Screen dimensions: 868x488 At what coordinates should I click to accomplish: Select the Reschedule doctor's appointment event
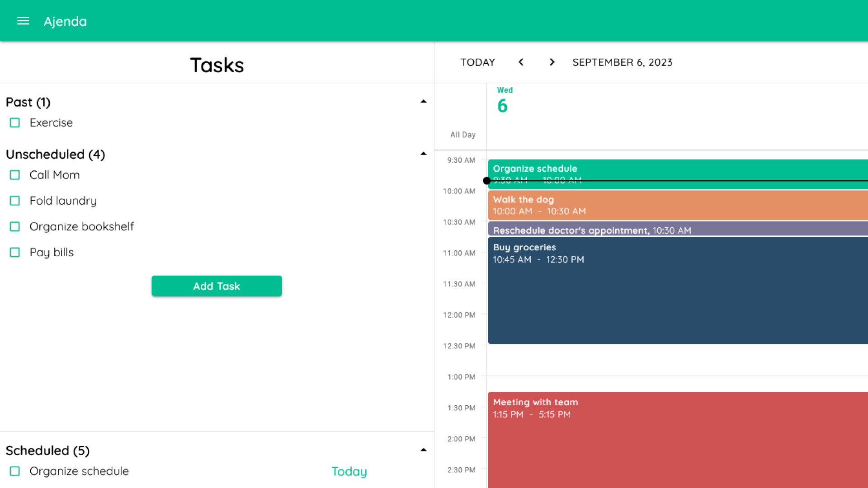click(x=678, y=229)
